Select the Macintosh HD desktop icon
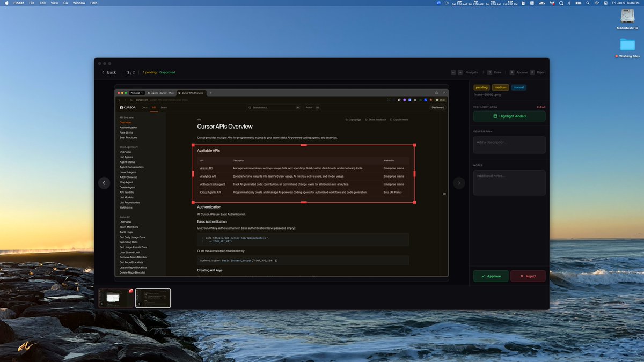Image resolution: width=644 pixels, height=362 pixels. [x=627, y=20]
